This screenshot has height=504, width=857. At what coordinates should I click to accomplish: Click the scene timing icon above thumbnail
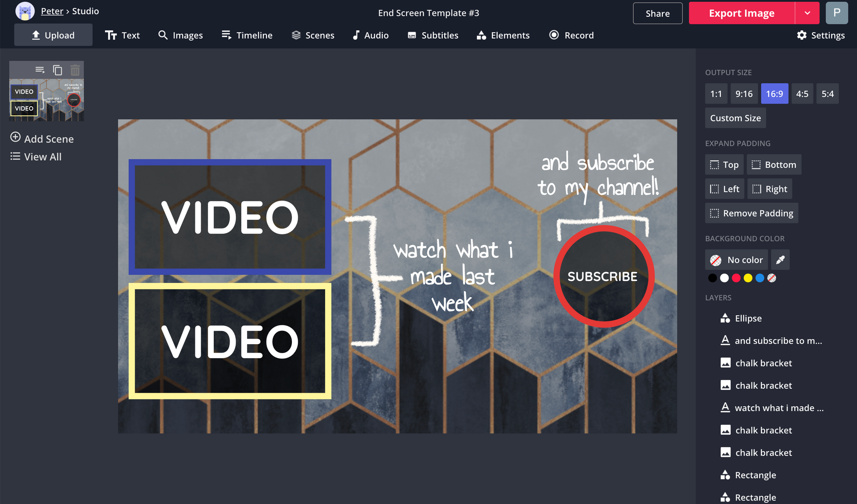tap(40, 70)
